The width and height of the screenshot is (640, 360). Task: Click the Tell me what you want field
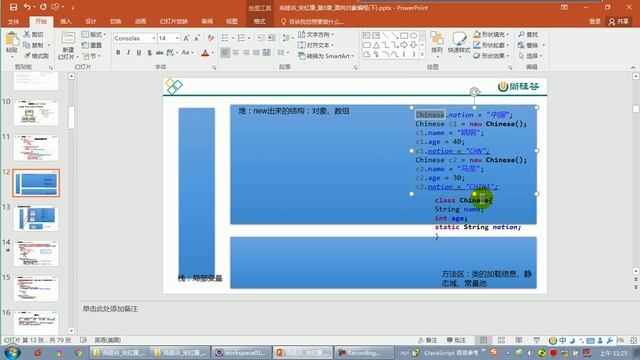tap(312, 21)
